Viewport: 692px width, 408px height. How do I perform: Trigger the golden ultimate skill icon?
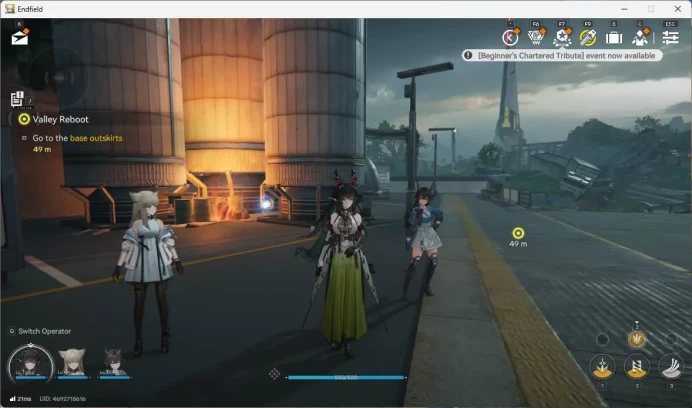pyautogui.click(x=636, y=339)
